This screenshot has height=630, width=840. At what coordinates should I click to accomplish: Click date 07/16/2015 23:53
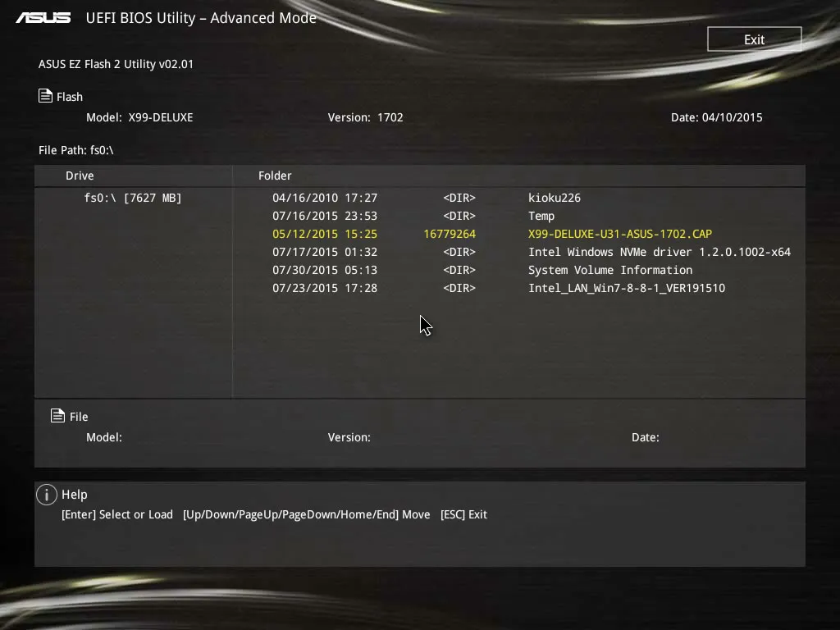[x=325, y=216]
